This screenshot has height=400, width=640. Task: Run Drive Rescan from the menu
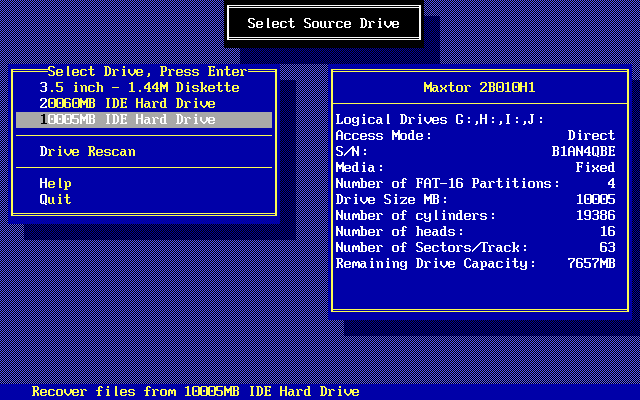click(87, 152)
